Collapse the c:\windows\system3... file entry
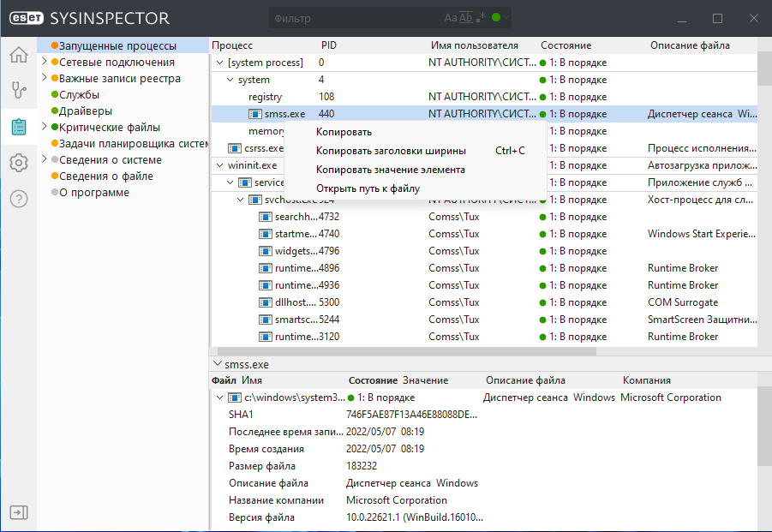The width and height of the screenshot is (772, 532). (x=219, y=398)
